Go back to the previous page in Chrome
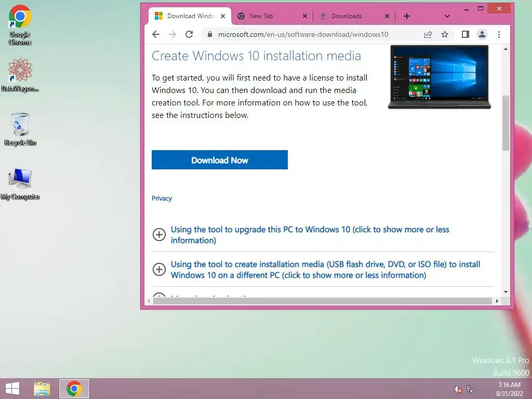Screen dimensions: 532x399 (x=156, y=34)
